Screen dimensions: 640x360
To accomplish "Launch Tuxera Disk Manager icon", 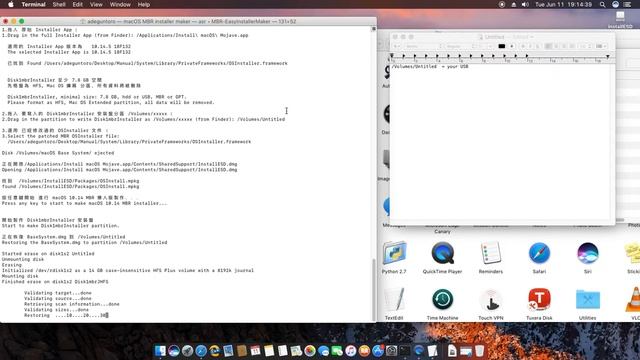I will 539,300.
